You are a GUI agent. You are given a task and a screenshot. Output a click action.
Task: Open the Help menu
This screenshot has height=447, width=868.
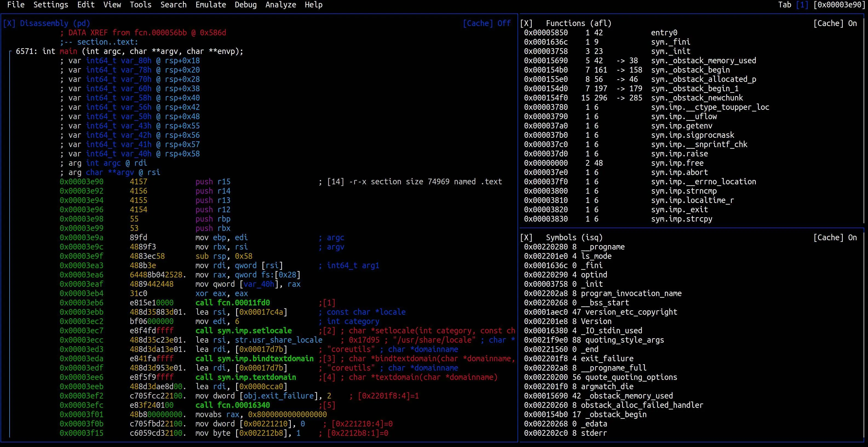click(x=313, y=5)
